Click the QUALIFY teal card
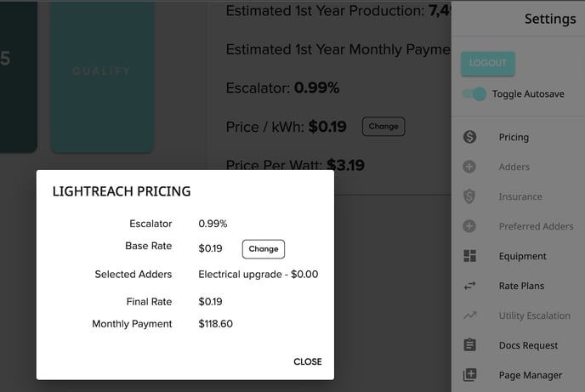 pos(102,77)
